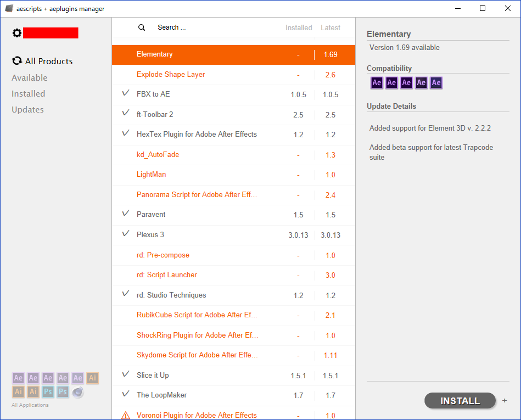Click the Installed column header
Screen dimensions: 521x420
coord(299,27)
